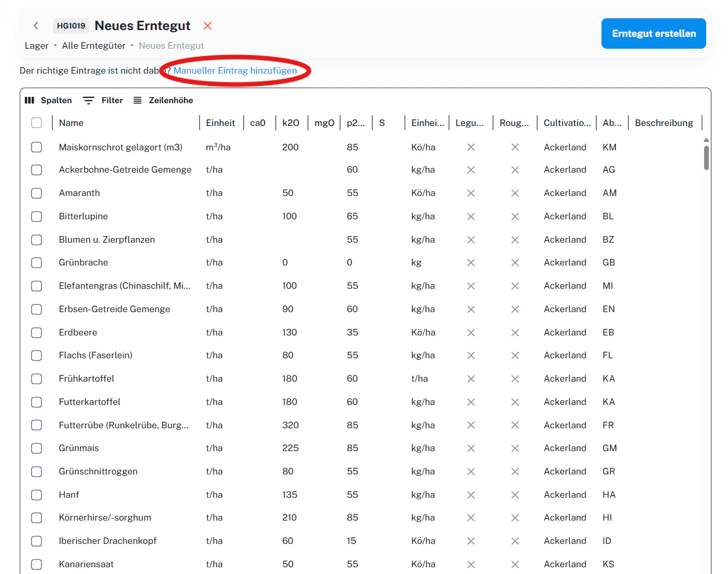Screen dimensions: 728x574
Task: Click the Erbsen-Getreide Gemenge name cell
Action: [114, 309]
